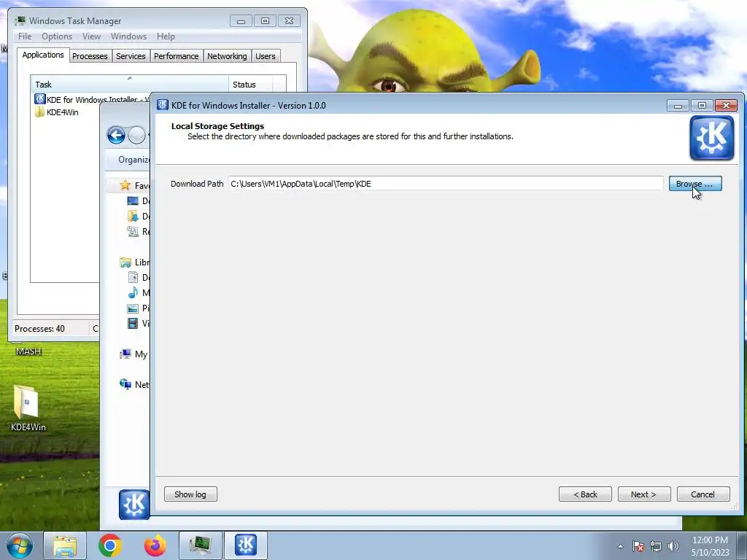Click Explorer's back navigation arrow
This screenshot has width=747, height=560.
[116, 135]
